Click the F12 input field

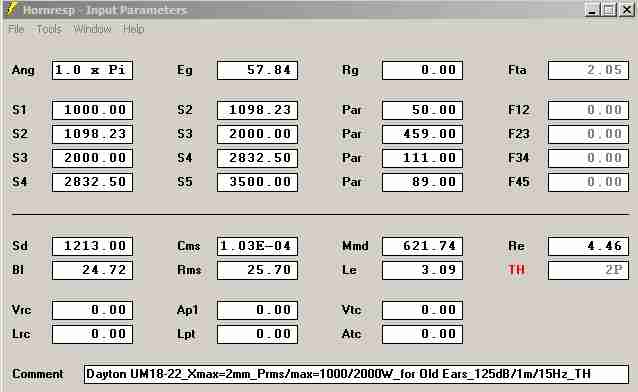[588, 110]
